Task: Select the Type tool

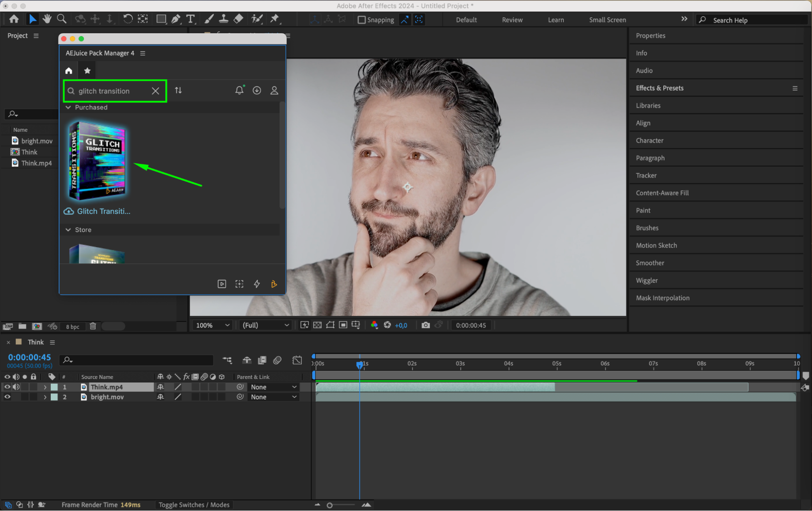Action: (x=190, y=19)
